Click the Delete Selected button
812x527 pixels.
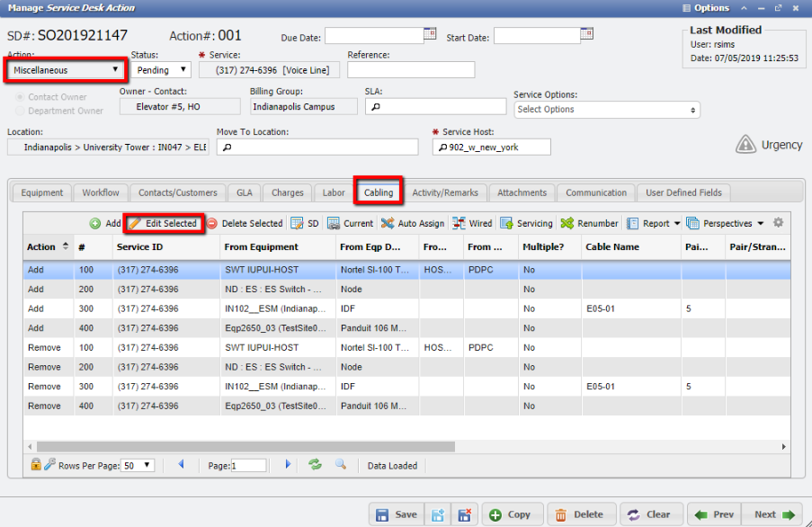[245, 223]
